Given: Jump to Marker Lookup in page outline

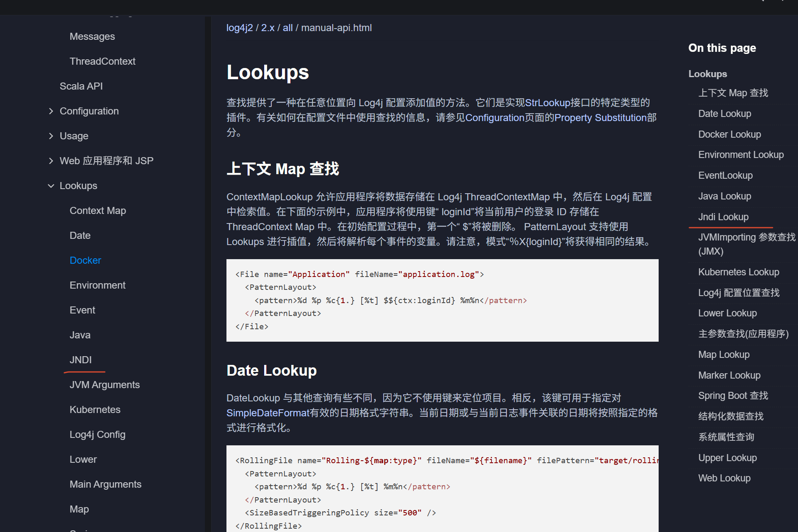Looking at the screenshot, I should pyautogui.click(x=729, y=375).
